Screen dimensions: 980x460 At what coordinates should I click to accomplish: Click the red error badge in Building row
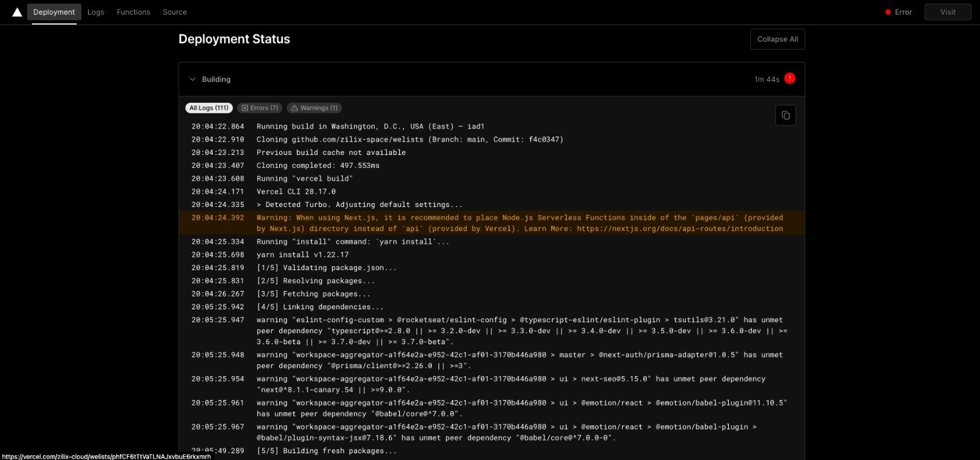(790, 78)
